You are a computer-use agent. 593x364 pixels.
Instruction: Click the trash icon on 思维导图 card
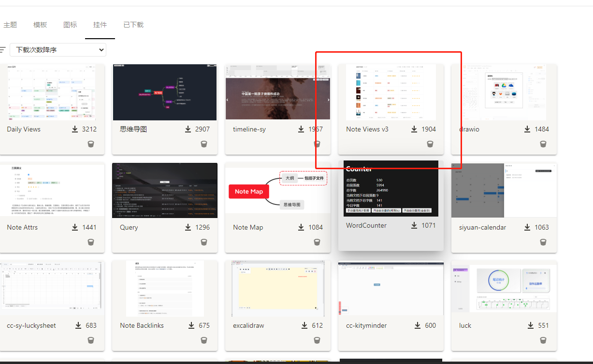click(x=203, y=144)
